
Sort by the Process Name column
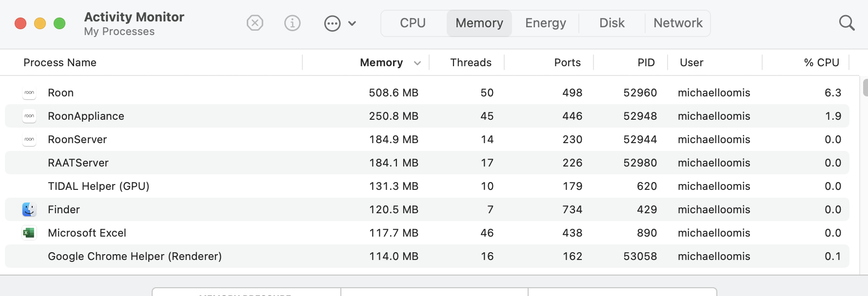click(x=60, y=62)
